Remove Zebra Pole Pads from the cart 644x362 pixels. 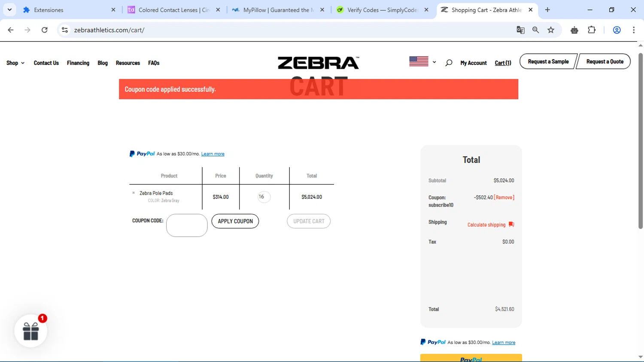[x=134, y=193]
